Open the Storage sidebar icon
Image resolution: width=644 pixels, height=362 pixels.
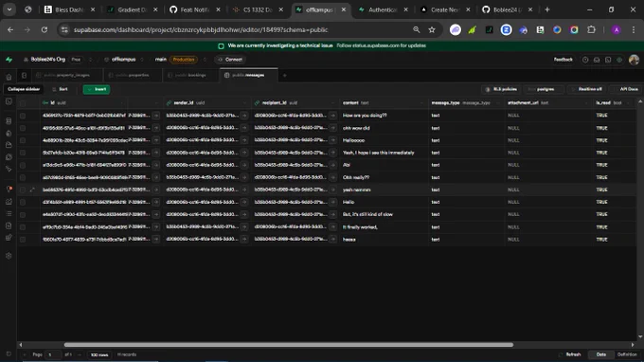(9, 145)
